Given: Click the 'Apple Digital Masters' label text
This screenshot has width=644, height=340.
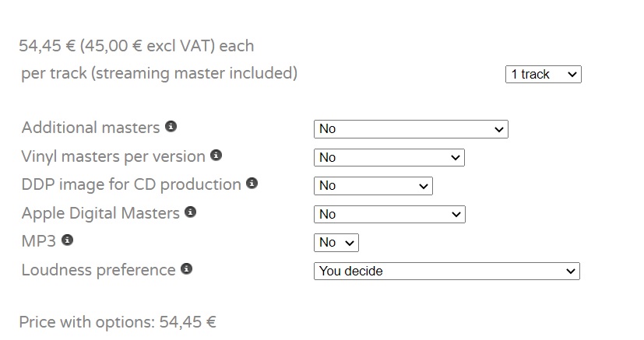Looking at the screenshot, I should (x=100, y=213).
